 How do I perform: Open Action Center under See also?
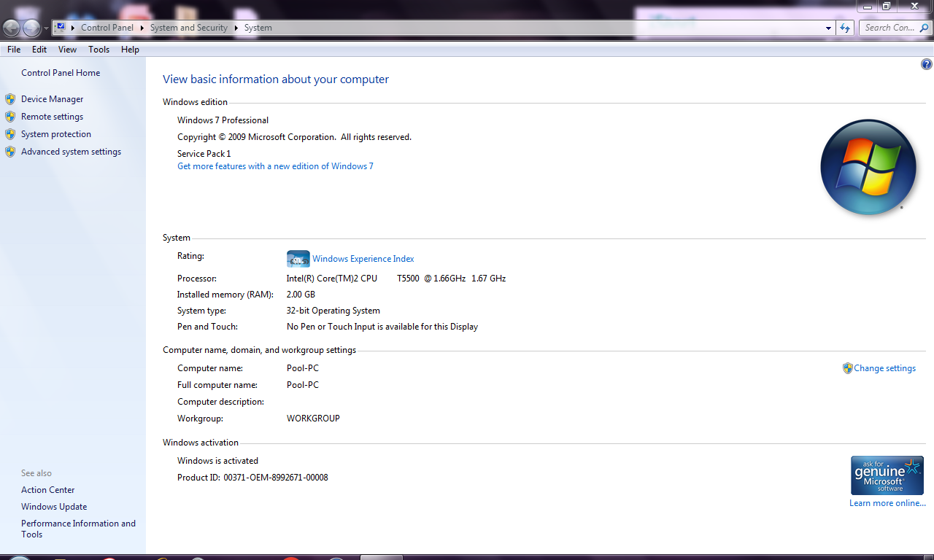(x=48, y=490)
